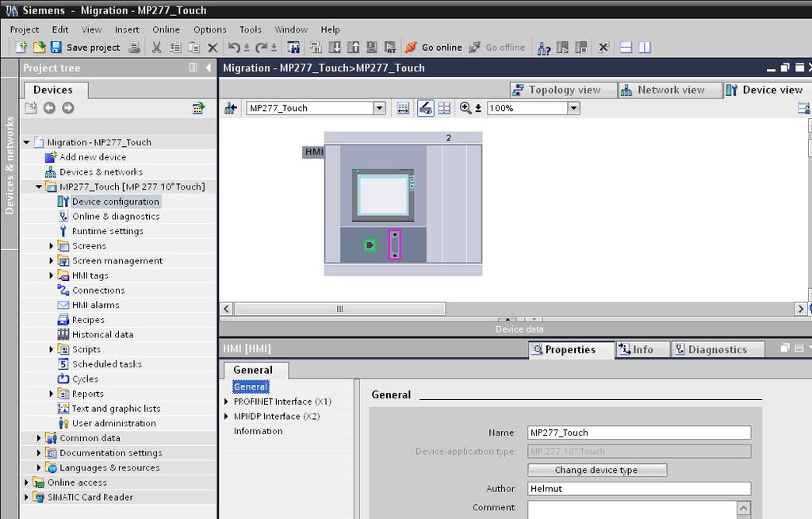Click the magnifier zoom icon
This screenshot has width=812, height=519.
point(465,108)
